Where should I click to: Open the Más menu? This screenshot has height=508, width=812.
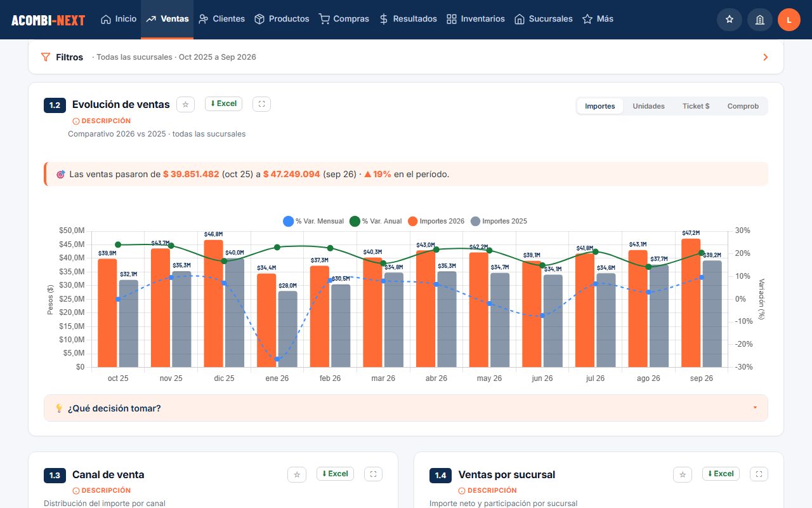598,19
